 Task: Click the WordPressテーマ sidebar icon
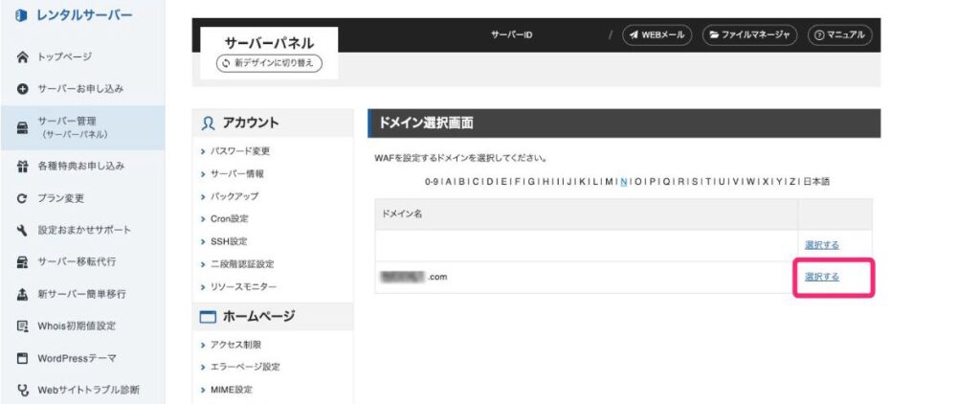coord(23,358)
